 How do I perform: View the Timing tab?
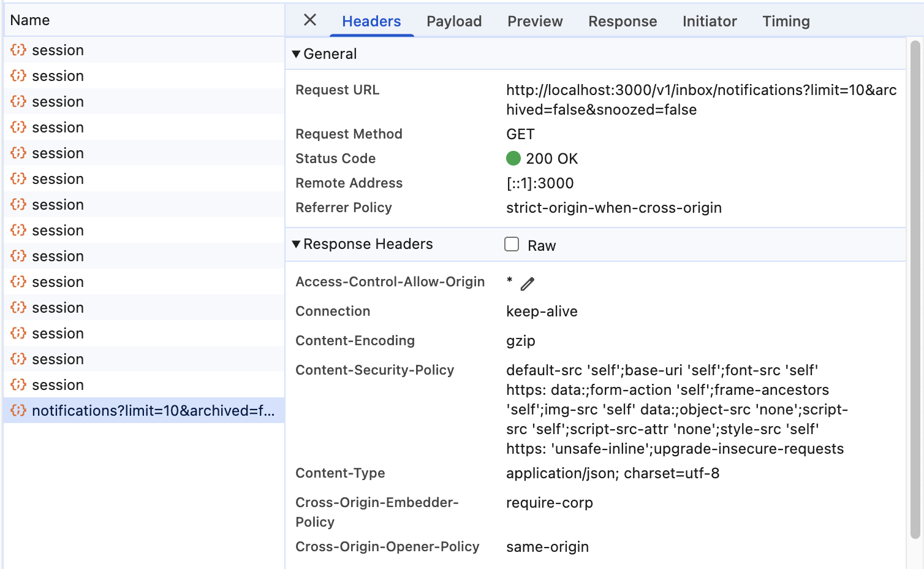point(786,21)
